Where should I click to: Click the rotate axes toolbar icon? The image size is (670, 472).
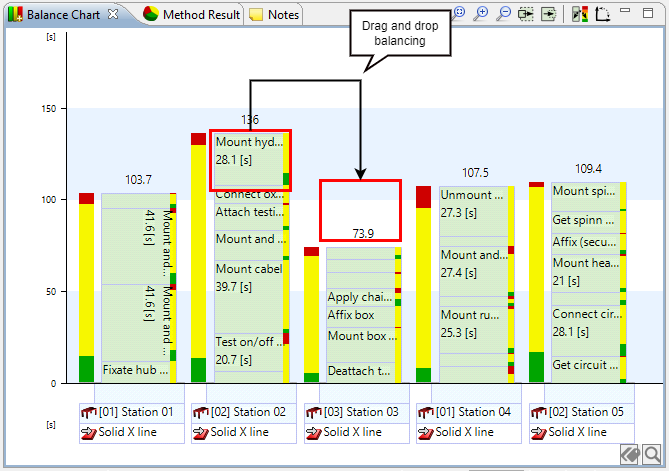point(602,14)
